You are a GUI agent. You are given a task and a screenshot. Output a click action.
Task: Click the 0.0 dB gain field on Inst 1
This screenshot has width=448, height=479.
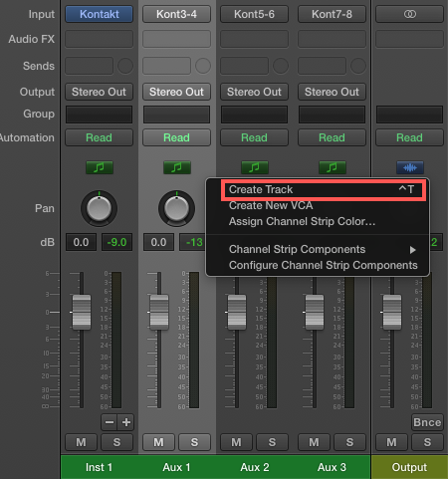[81, 242]
